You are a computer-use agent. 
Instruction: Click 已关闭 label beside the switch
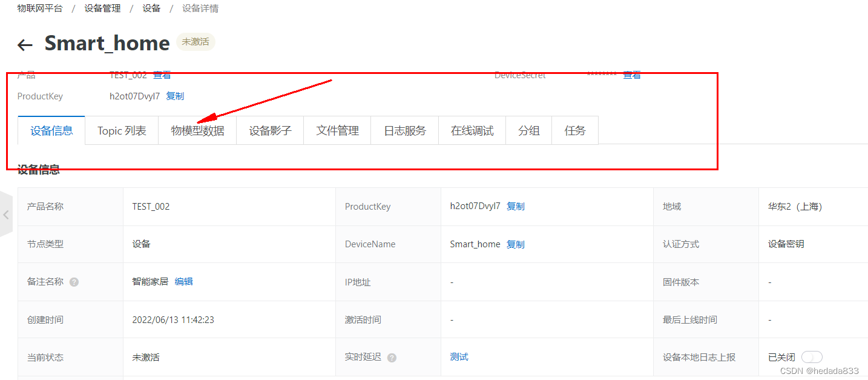click(781, 358)
